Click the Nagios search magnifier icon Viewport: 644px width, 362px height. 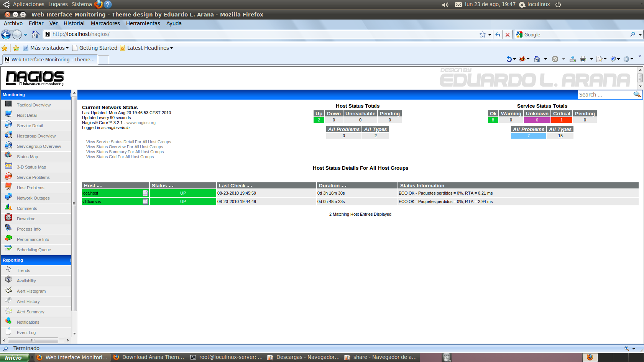(637, 95)
